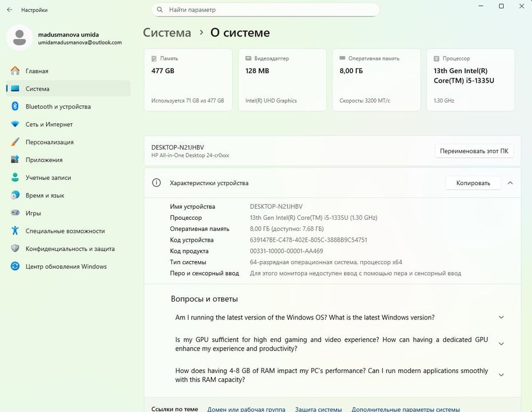
Task: Open the Защита системы link
Action: [318, 409]
